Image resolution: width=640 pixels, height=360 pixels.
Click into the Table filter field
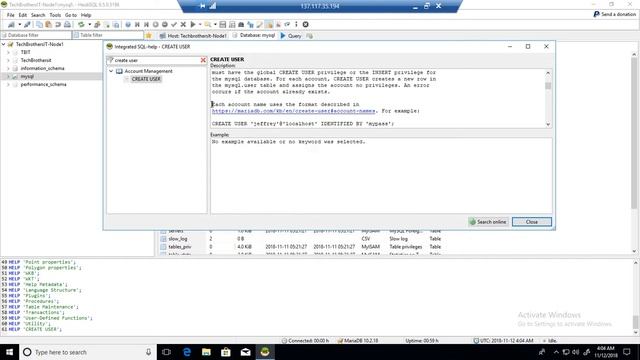pyautogui.click(x=108, y=35)
